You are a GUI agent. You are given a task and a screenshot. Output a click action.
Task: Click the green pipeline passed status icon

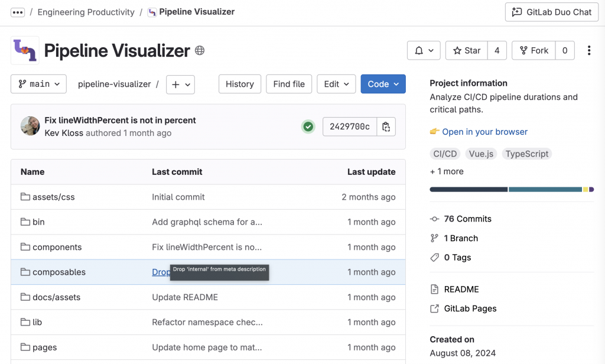pyautogui.click(x=308, y=126)
